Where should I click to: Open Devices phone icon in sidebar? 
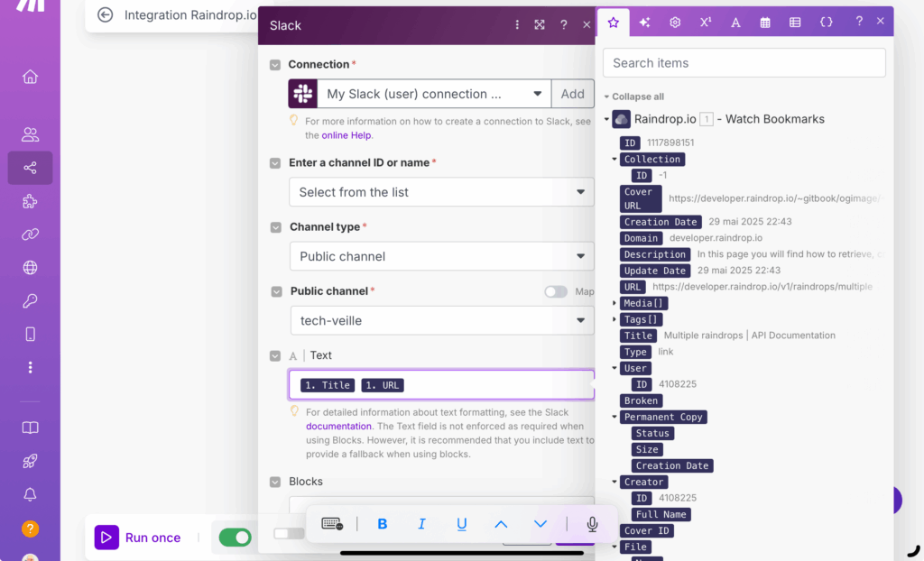pos(30,334)
